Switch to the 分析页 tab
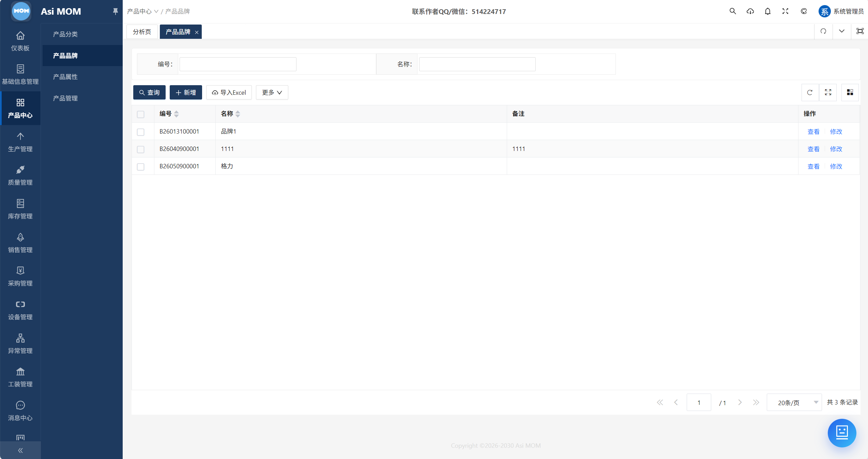The image size is (868, 459). [x=142, y=32]
